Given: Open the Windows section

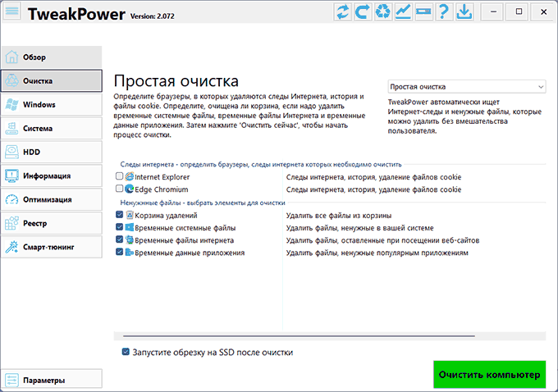Looking at the screenshot, I should point(52,105).
